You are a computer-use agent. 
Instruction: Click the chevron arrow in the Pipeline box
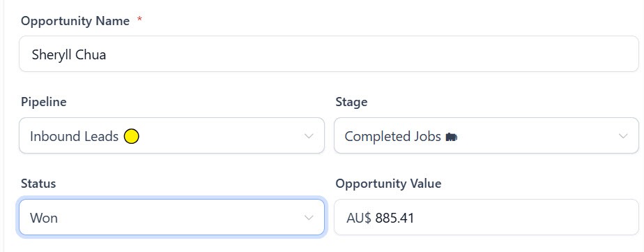click(309, 136)
